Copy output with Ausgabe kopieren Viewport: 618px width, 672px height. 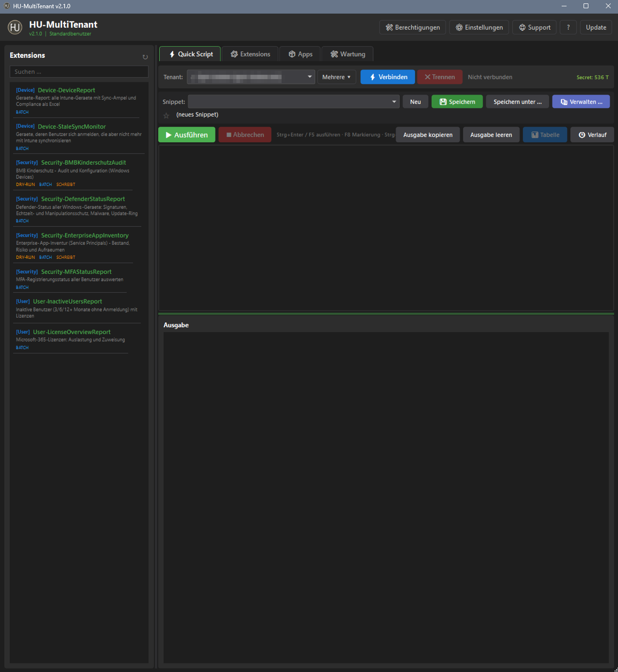428,134
